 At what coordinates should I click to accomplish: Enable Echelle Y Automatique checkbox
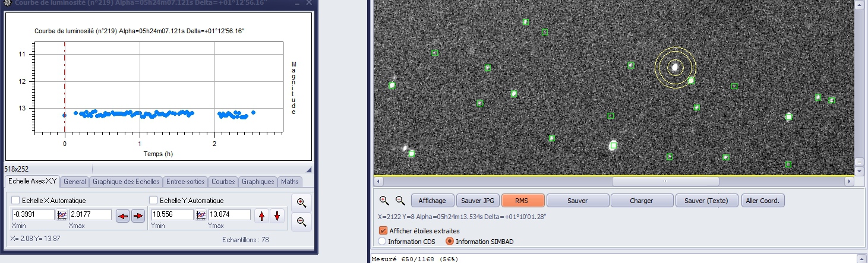pos(153,201)
